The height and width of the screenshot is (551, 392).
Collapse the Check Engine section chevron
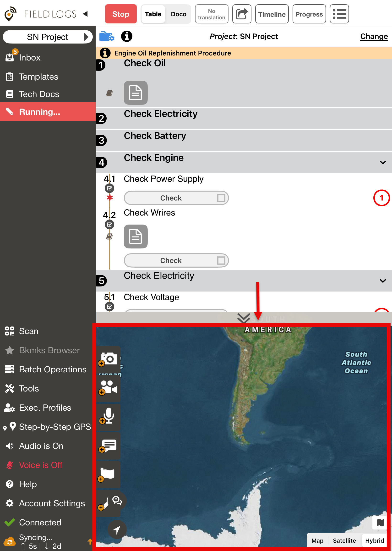pos(383,162)
